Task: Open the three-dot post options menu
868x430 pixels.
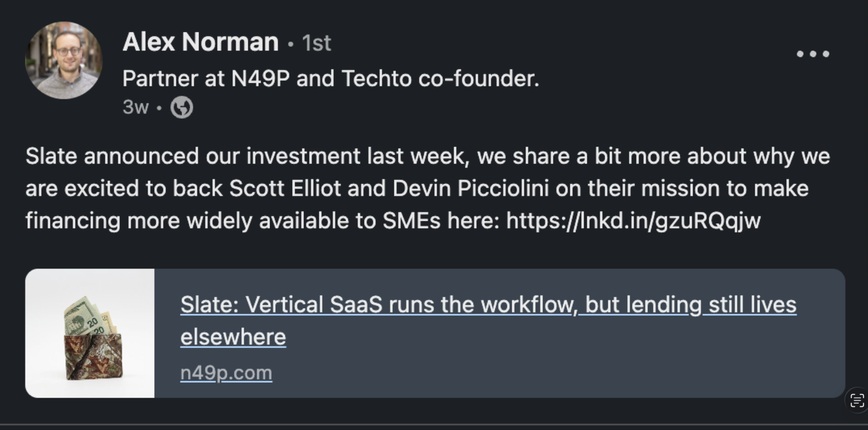Action: coord(812,54)
